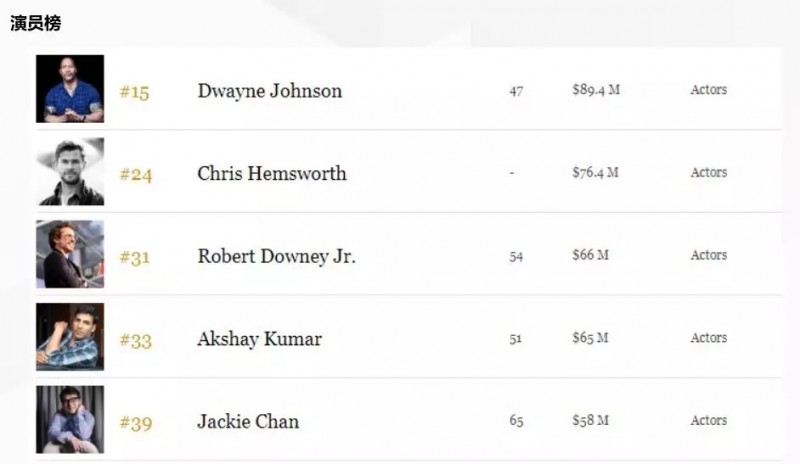Select the #39 rank number
Viewport: 800px width, 464px height.
click(x=136, y=423)
